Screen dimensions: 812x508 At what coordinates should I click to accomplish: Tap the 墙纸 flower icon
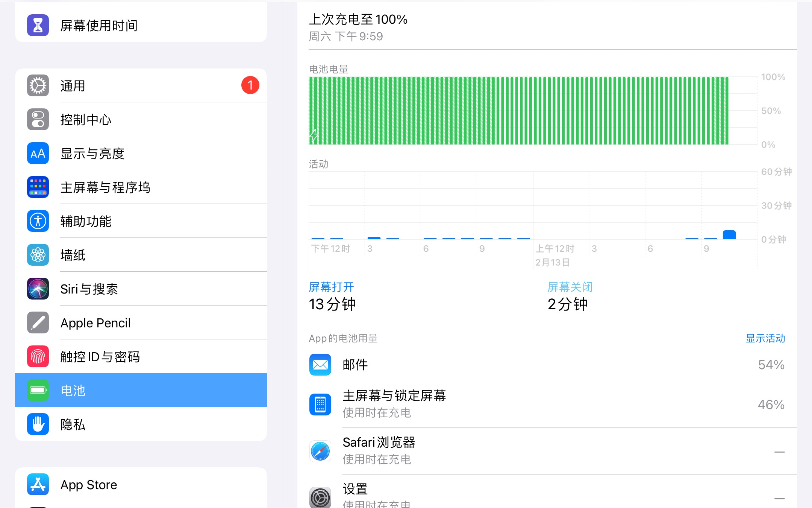click(x=38, y=255)
